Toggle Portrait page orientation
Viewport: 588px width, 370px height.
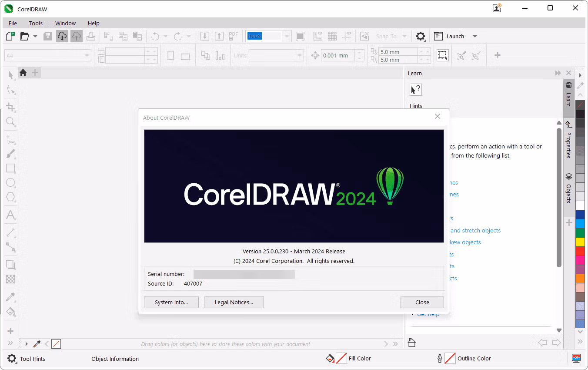click(x=170, y=55)
